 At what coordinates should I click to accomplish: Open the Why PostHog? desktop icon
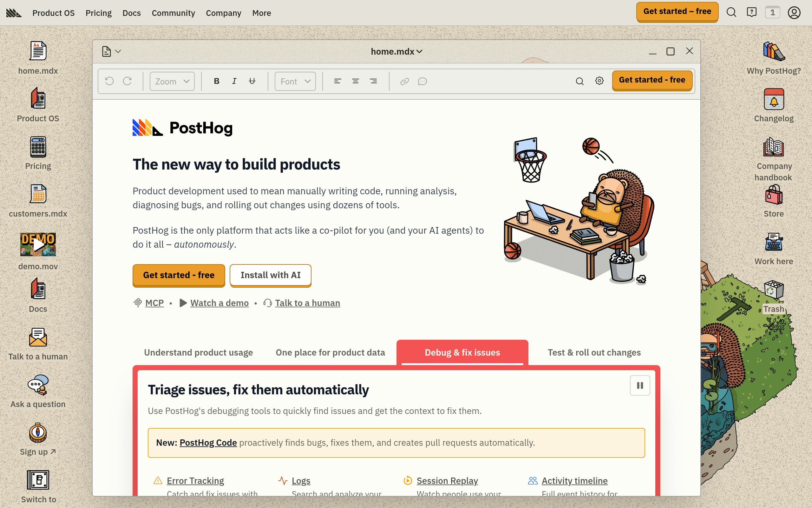coord(774,51)
